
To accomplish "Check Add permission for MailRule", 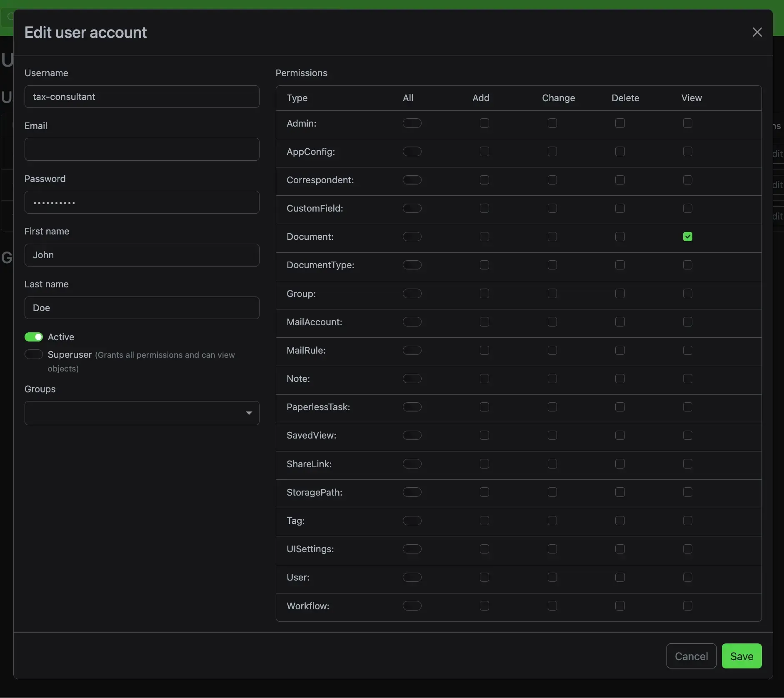I will pos(484,350).
